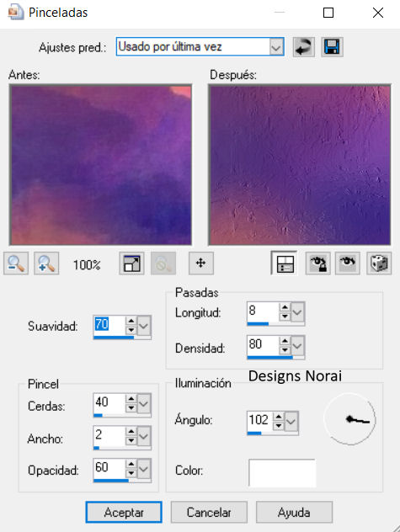Screen dimensions: 400x532
Task: Click the navigate pan arrows icon
Action: [201, 263]
